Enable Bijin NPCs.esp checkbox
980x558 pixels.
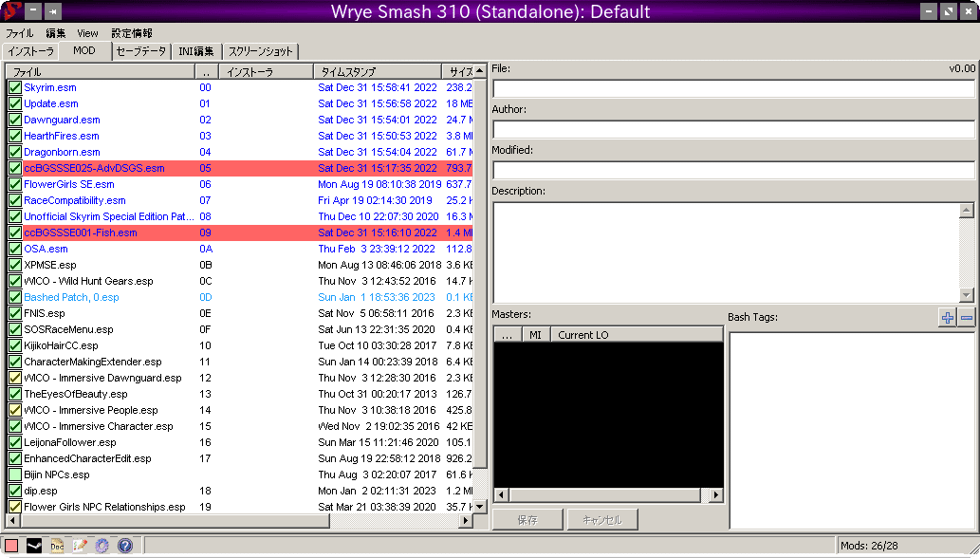tap(15, 474)
